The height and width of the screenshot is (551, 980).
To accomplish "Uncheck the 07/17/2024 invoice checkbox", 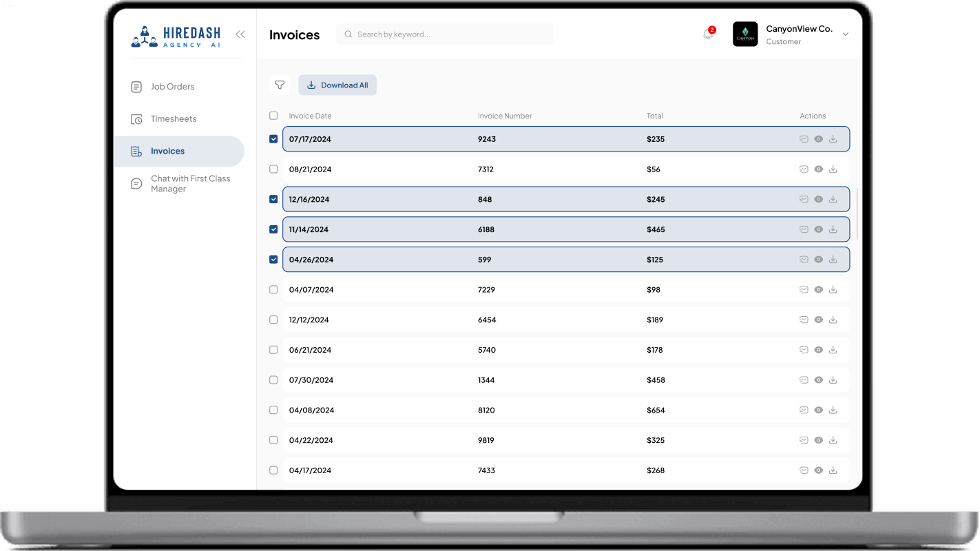I will click(273, 139).
